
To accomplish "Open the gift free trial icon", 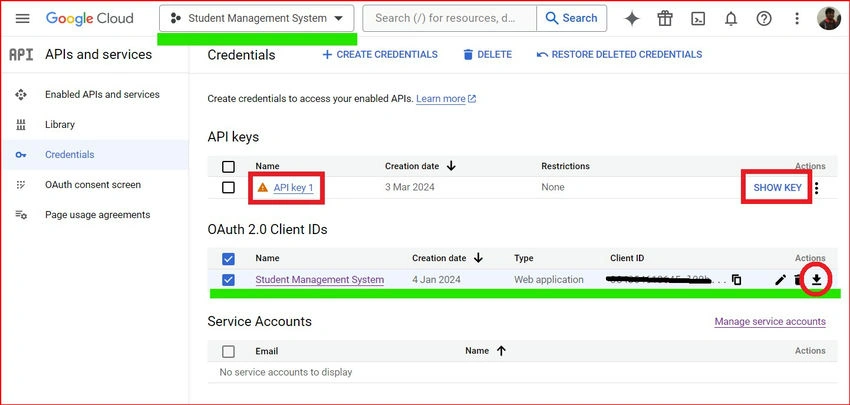I will point(665,19).
